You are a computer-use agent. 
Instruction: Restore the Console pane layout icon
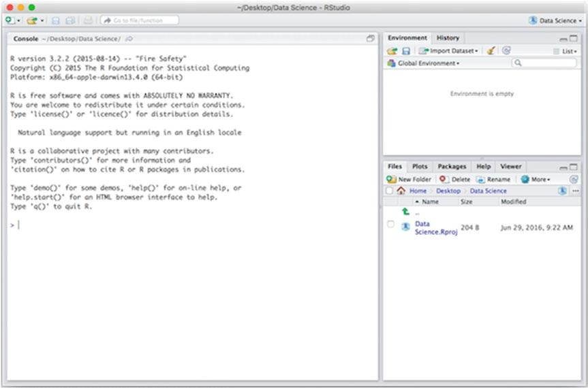(370, 39)
